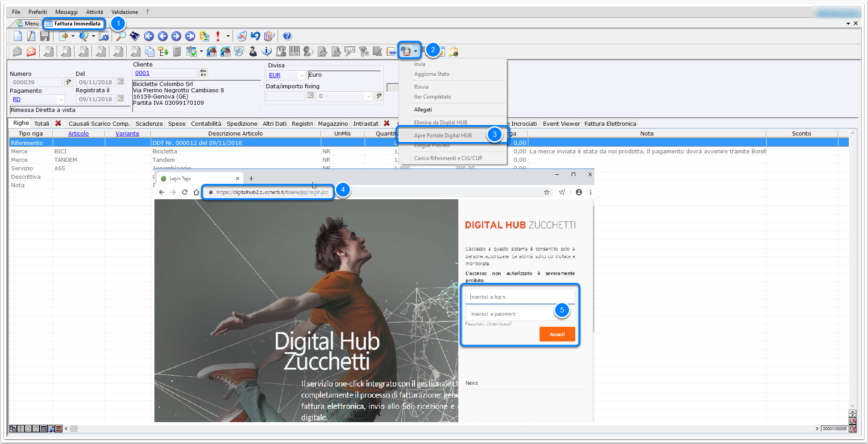Expand dropdown next to the red exclamation icon
Screen dimensions: 868x444
pos(228,36)
